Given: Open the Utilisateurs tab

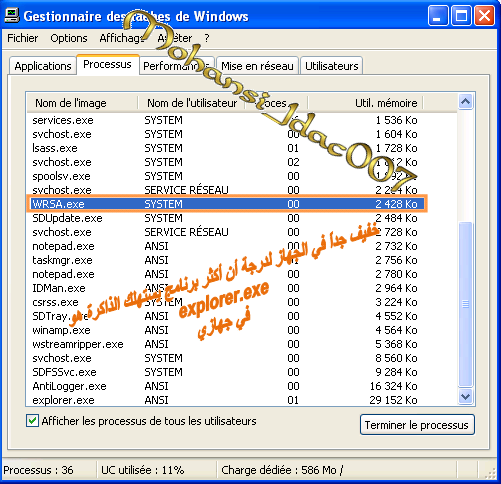Looking at the screenshot, I should click(332, 66).
